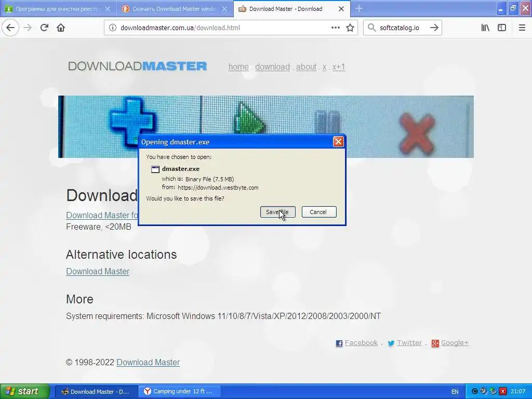This screenshot has height=399, width=532.
Task: Open the home navigation link
Action: pos(238,67)
